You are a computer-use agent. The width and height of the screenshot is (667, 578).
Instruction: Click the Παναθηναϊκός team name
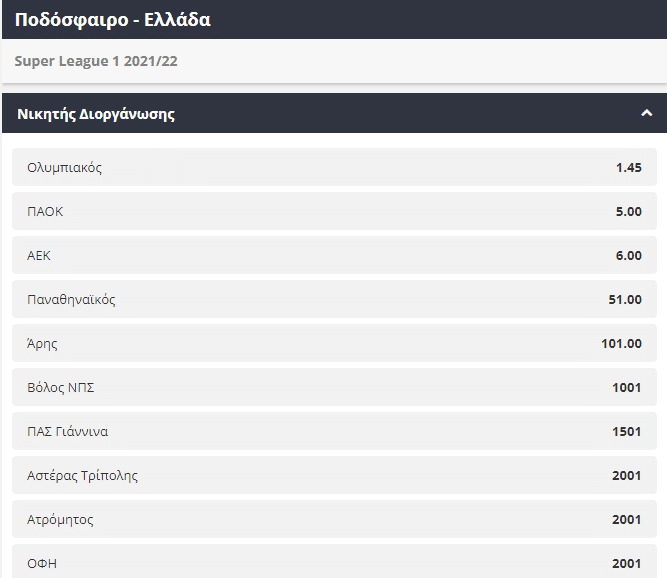tap(71, 299)
